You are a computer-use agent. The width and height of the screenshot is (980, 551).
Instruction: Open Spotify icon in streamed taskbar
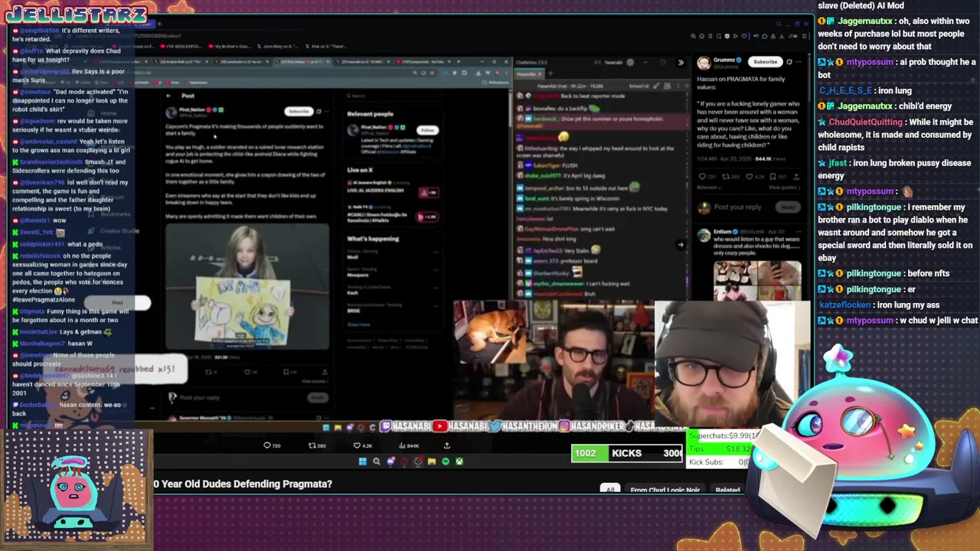(x=446, y=461)
